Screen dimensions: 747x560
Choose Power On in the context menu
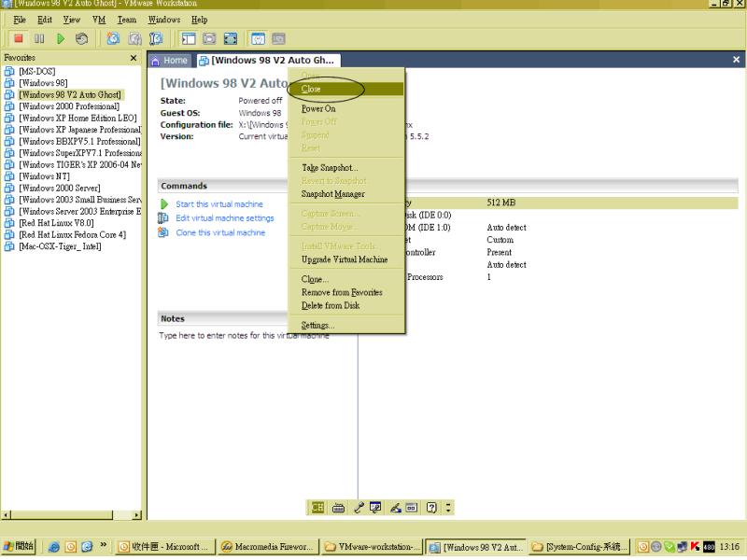coord(346,108)
